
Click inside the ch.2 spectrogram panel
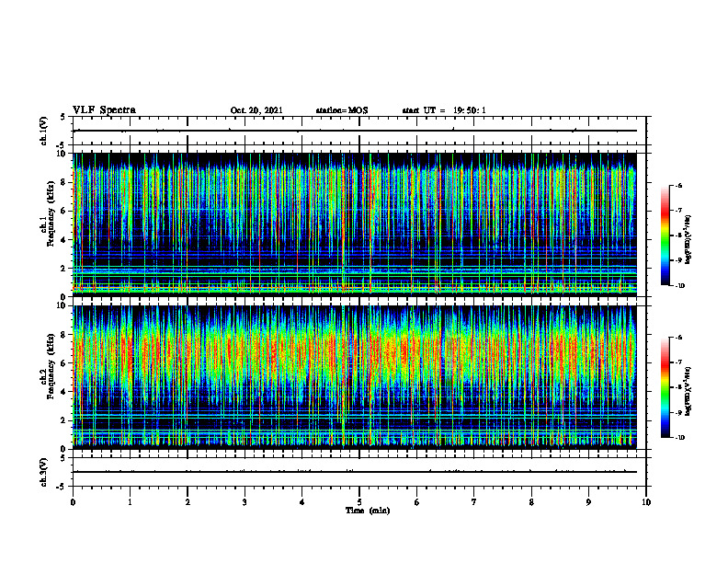point(355,377)
